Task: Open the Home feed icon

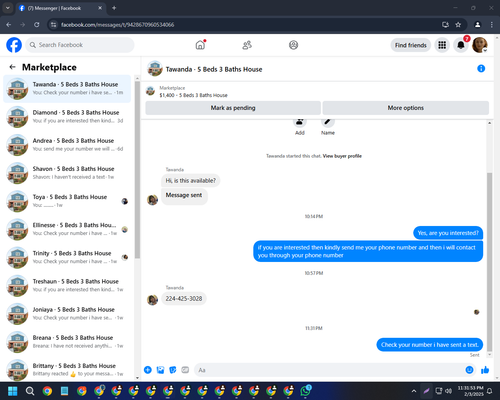Action: point(200,45)
